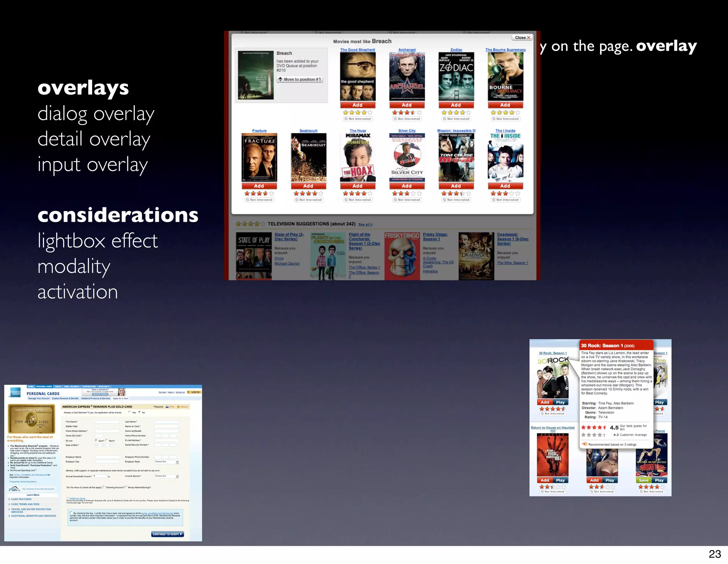Click CONTINUE TO VERIFY button
This screenshot has width=728, height=564.
point(167,534)
